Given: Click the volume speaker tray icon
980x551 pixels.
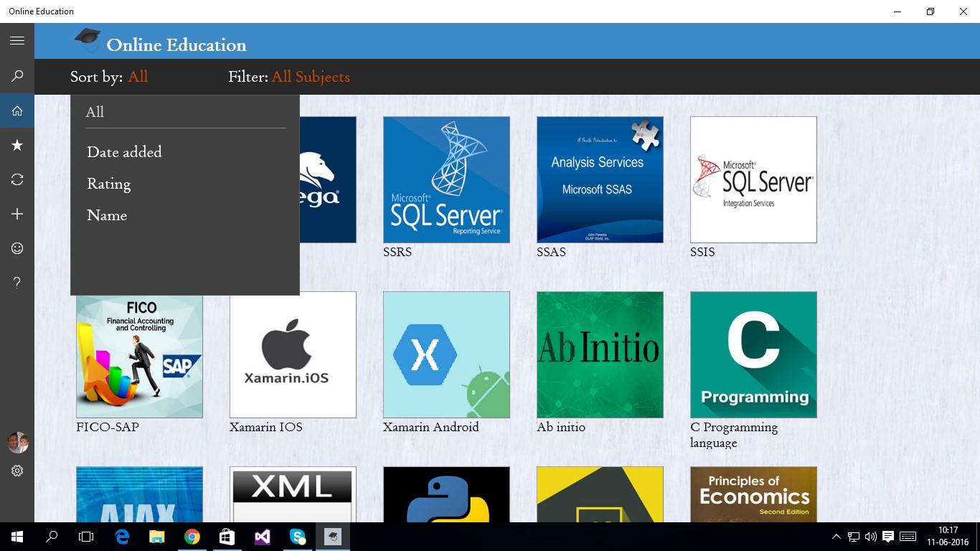Looking at the screenshot, I should [x=871, y=537].
